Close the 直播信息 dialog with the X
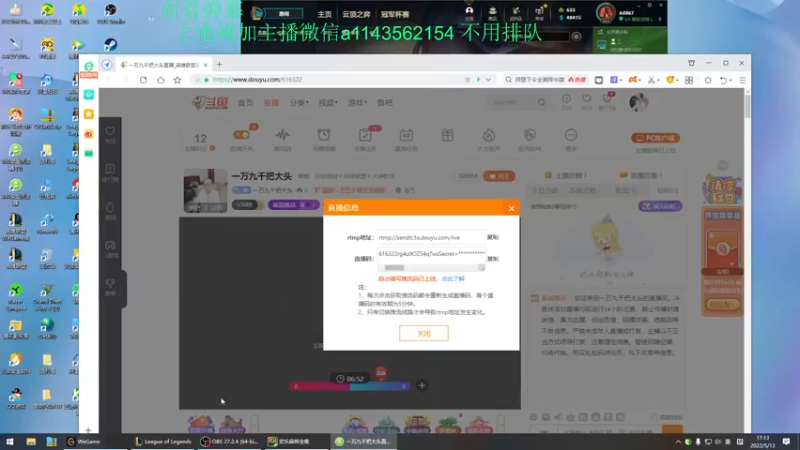This screenshot has width=800, height=450. click(511, 208)
